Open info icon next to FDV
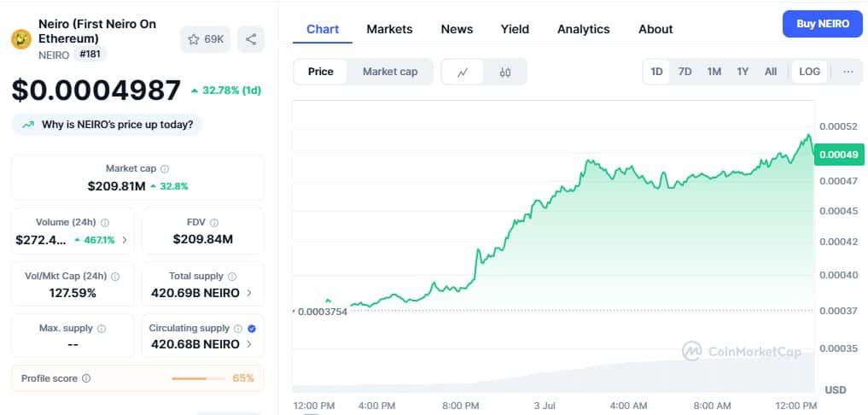The height and width of the screenshot is (415, 868). pos(213,223)
